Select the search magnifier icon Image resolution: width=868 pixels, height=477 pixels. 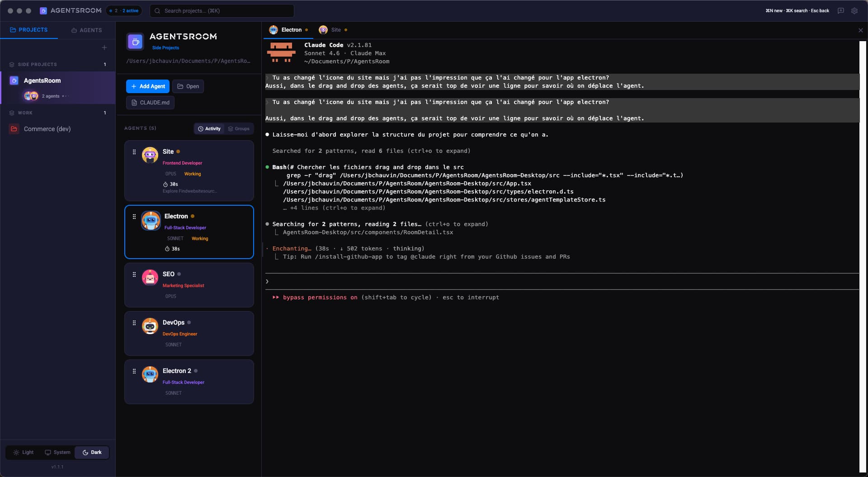(x=157, y=10)
